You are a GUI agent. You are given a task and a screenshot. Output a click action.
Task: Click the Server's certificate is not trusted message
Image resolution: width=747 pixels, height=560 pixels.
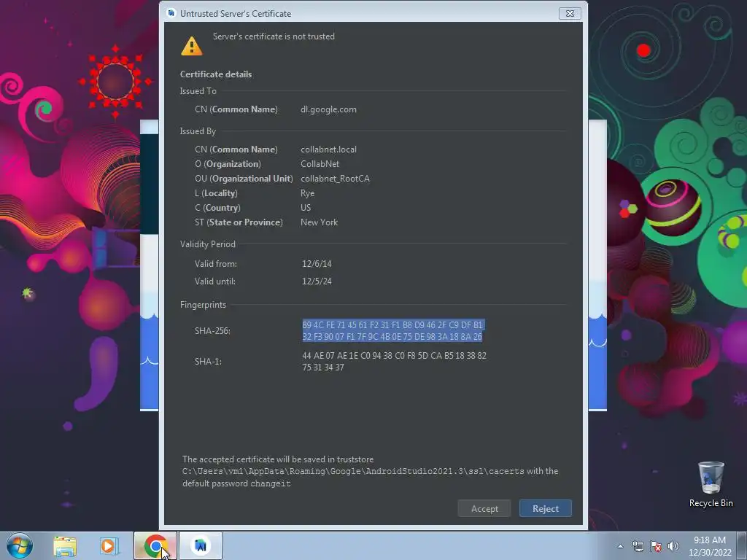[x=274, y=36]
